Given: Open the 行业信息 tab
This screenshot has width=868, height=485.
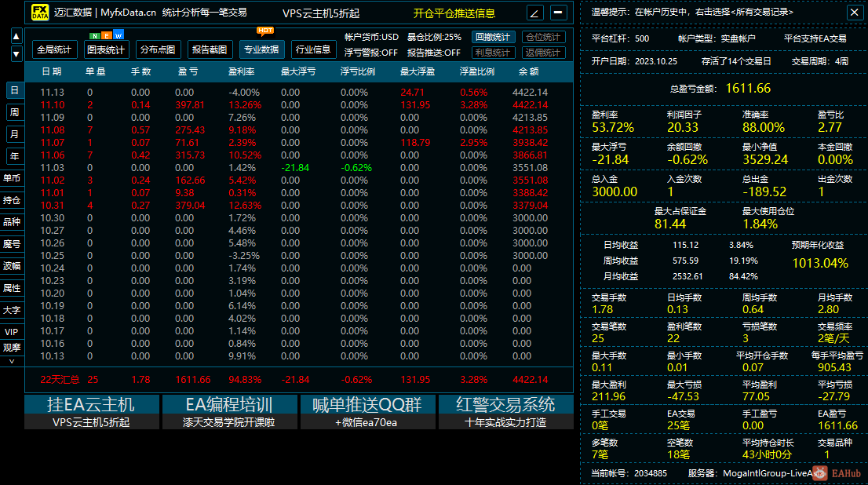Looking at the screenshot, I should [313, 49].
